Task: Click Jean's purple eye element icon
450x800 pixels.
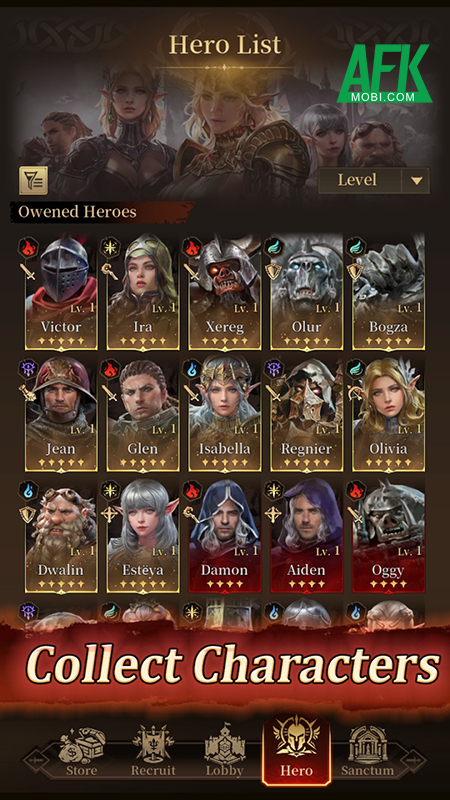Action: (29, 368)
